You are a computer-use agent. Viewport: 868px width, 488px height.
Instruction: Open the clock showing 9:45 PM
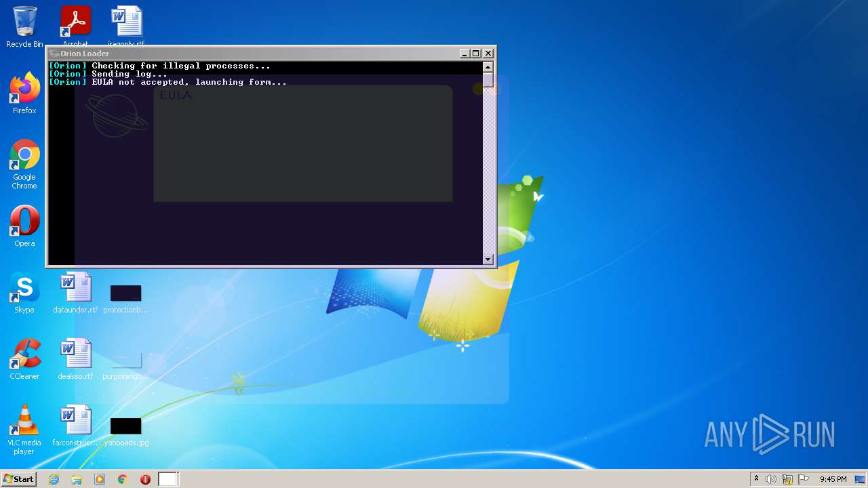(833, 479)
